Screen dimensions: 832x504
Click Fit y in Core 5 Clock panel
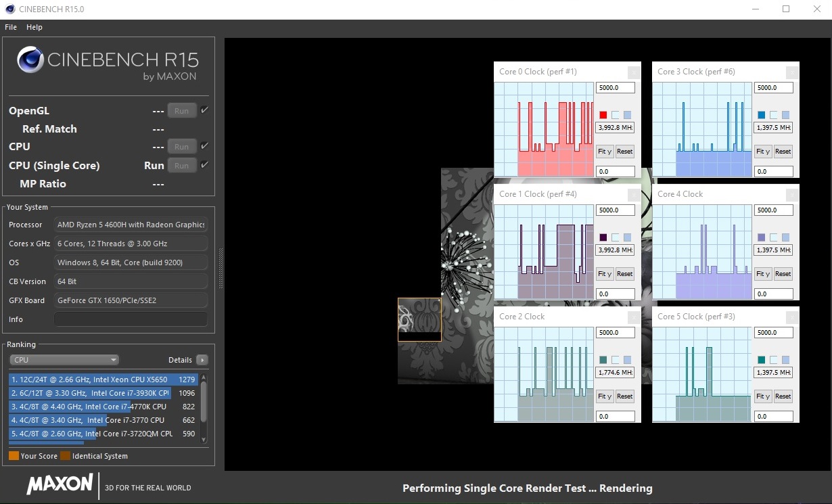point(763,396)
